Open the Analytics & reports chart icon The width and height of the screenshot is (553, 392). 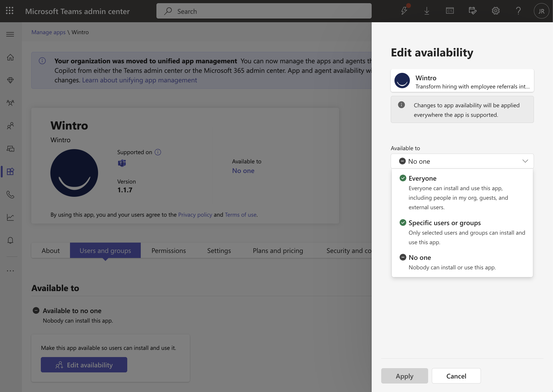pos(11,217)
